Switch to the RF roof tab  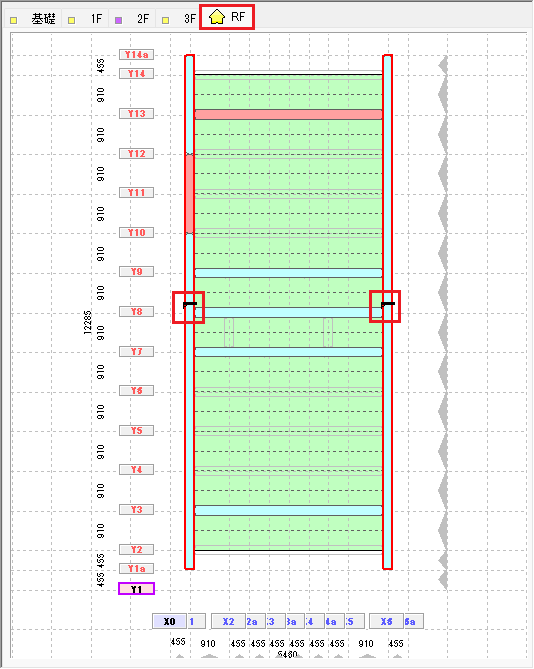(x=227, y=17)
